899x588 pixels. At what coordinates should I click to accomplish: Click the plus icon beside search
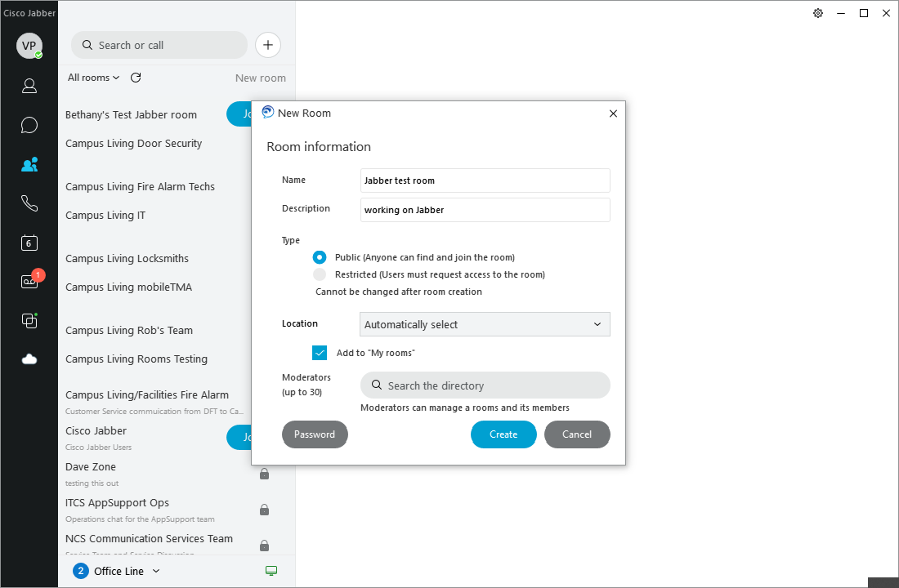[x=268, y=45]
